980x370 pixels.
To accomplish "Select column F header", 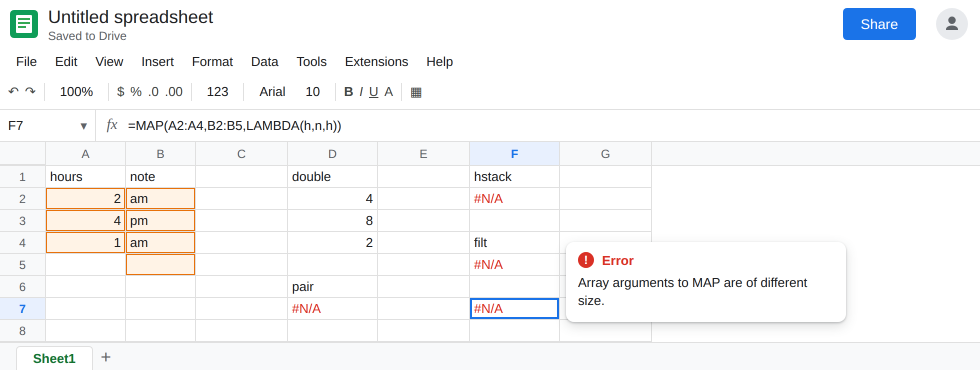I will pyautogui.click(x=514, y=154).
